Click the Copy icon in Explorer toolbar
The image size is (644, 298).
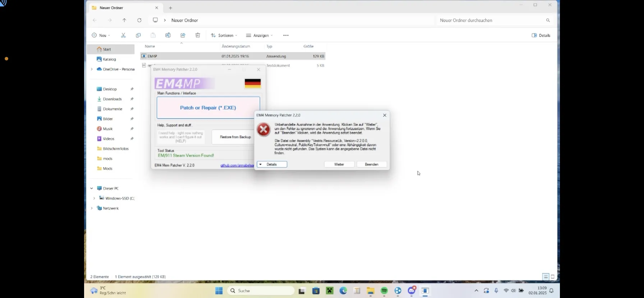pyautogui.click(x=138, y=35)
